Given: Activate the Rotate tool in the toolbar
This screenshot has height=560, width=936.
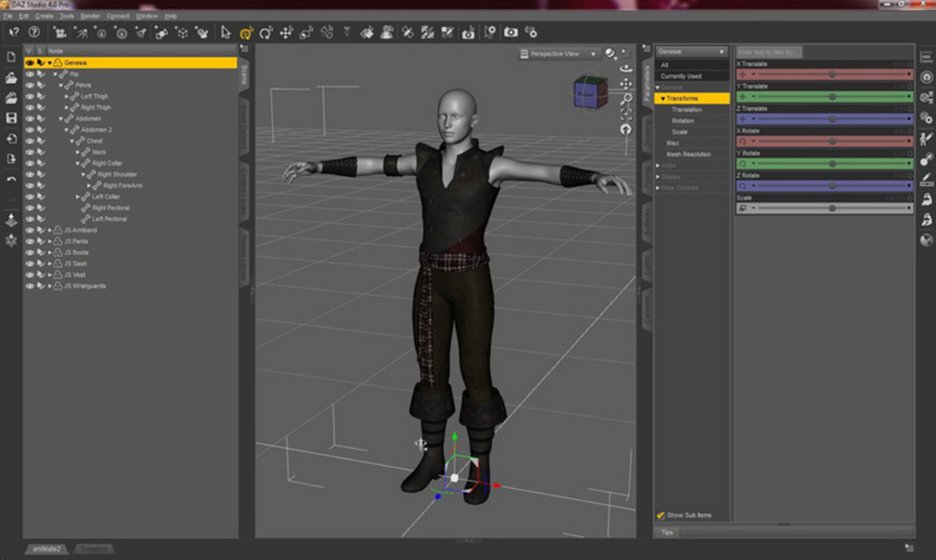Looking at the screenshot, I should pyautogui.click(x=266, y=32).
